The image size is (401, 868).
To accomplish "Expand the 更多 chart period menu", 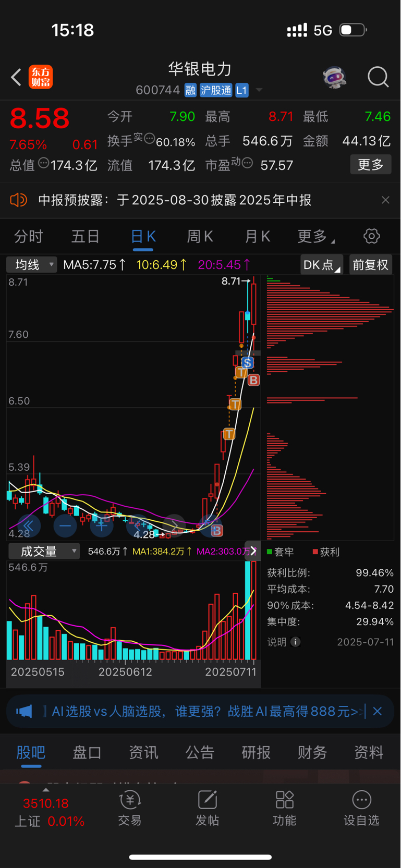I will 316,237.
